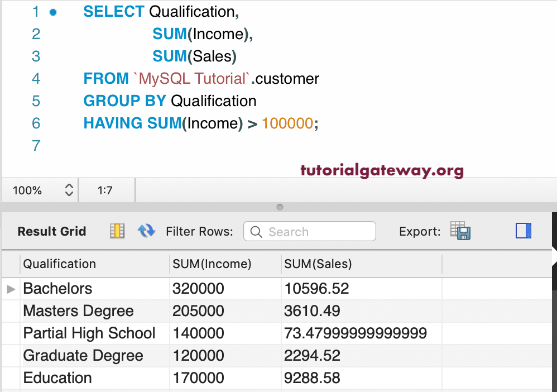Export the recordset to a file

(461, 231)
